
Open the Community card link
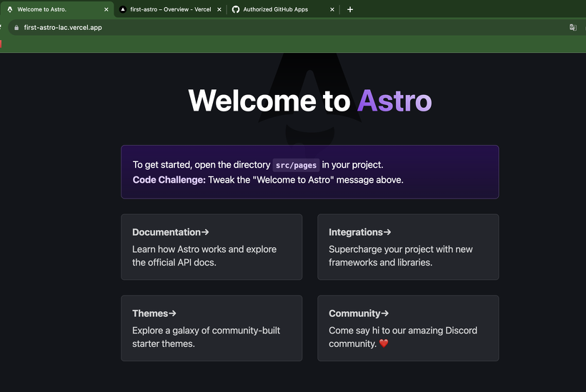(408, 328)
